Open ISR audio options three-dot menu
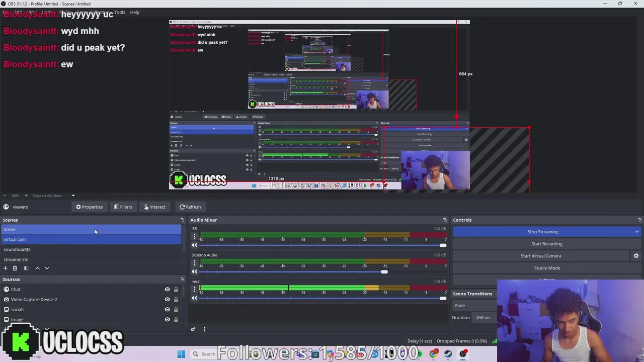The image size is (644, 362). [x=194, y=236]
